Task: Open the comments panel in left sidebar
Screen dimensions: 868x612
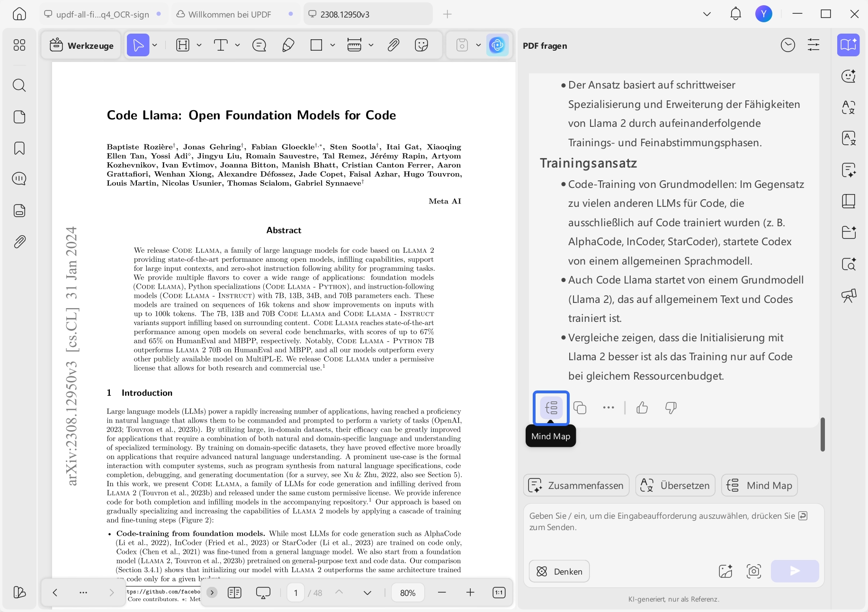Action: click(x=19, y=179)
